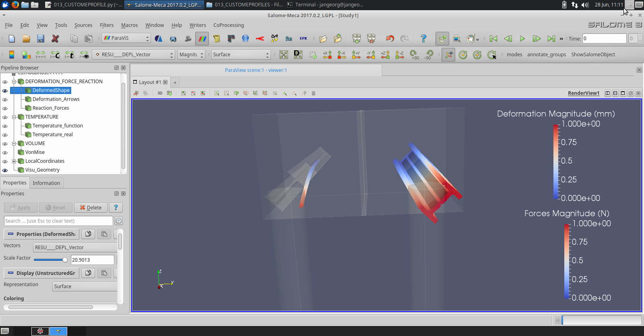Click zoom to box icon
This screenshot has width=644, height=336.
pos(313,55)
